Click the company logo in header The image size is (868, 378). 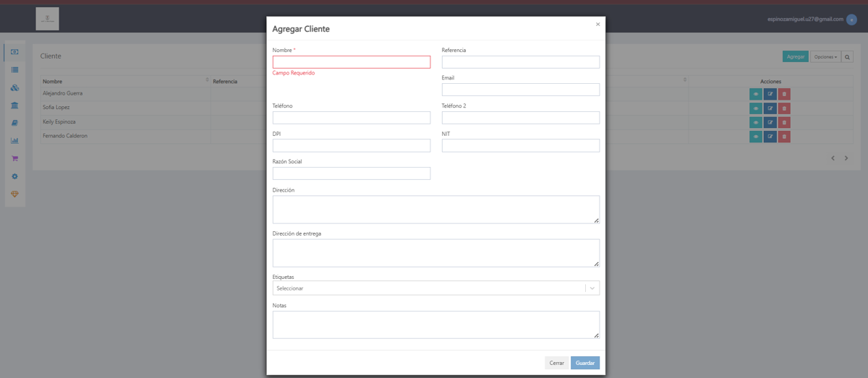coord(47,19)
